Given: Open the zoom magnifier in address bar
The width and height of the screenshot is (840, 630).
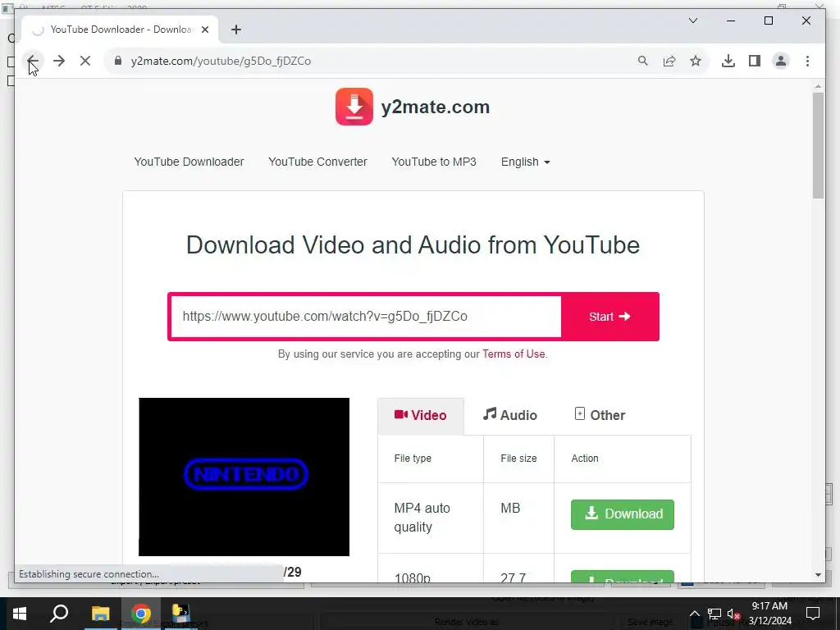Looking at the screenshot, I should tap(643, 61).
